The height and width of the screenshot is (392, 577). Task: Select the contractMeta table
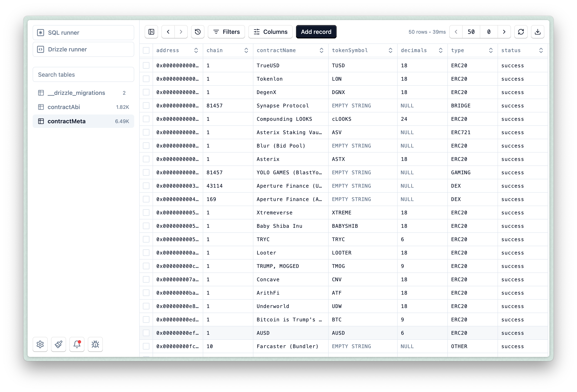[x=83, y=121]
